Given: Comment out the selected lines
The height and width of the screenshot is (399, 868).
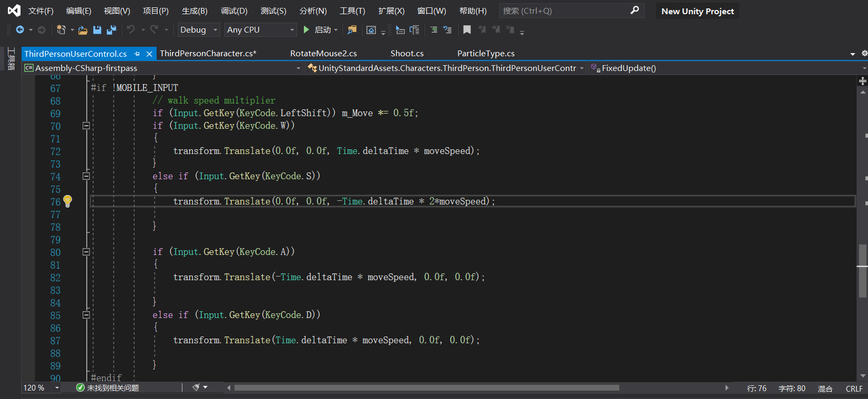Looking at the screenshot, I should pos(434,30).
